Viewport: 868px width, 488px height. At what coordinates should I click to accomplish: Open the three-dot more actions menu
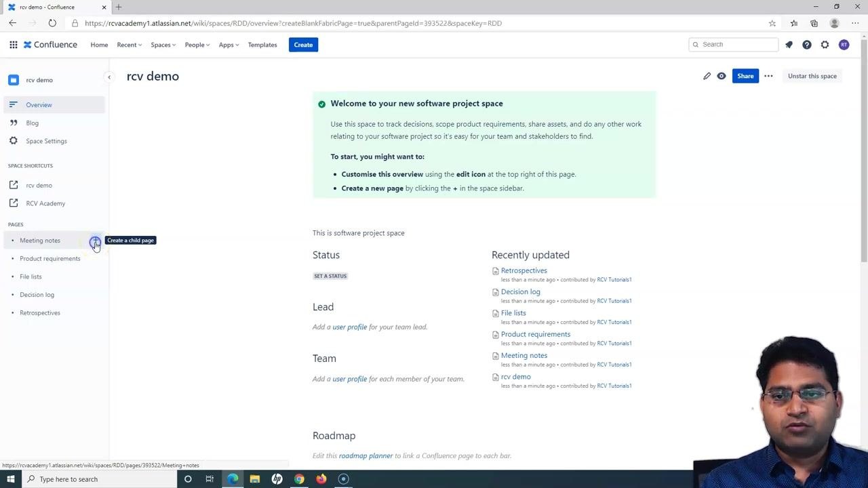[768, 76]
